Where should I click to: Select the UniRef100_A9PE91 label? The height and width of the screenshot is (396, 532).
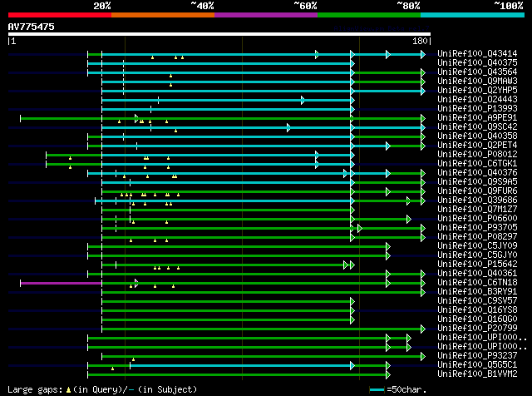(x=477, y=118)
